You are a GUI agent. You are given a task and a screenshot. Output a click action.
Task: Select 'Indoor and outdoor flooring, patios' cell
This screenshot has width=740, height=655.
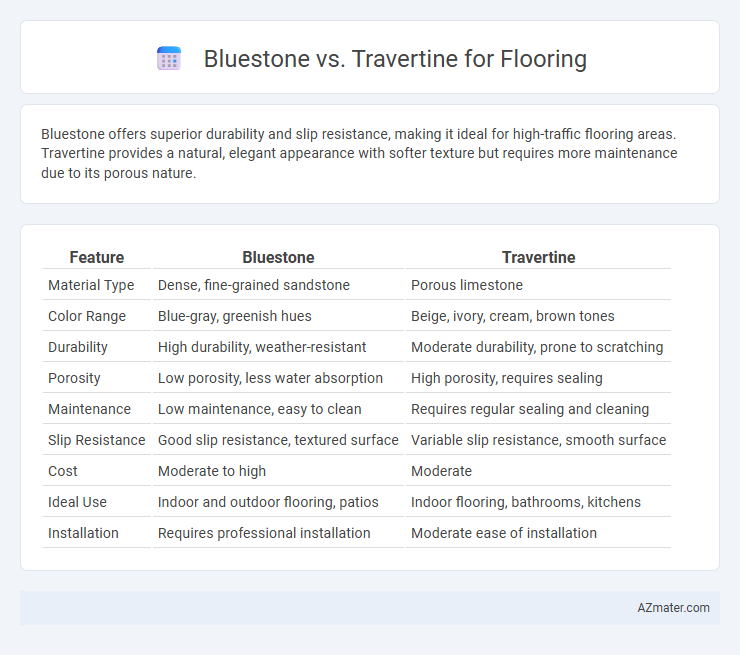pyautogui.click(x=268, y=502)
